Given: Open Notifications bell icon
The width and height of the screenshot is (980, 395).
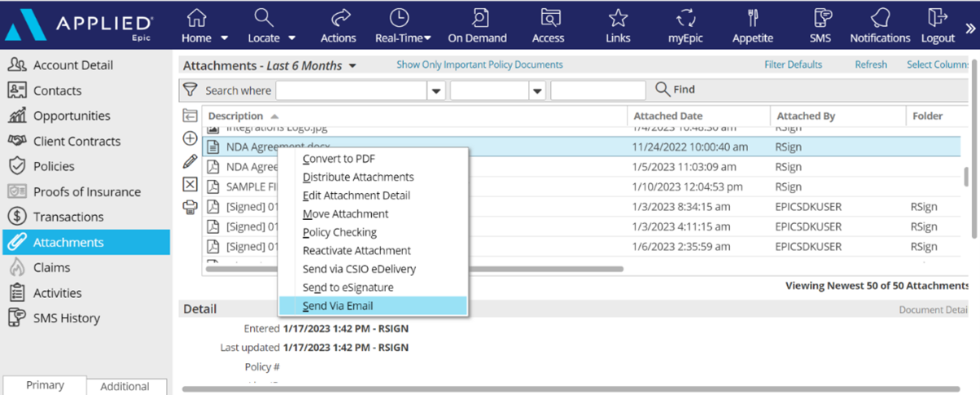Looking at the screenshot, I should tap(880, 19).
